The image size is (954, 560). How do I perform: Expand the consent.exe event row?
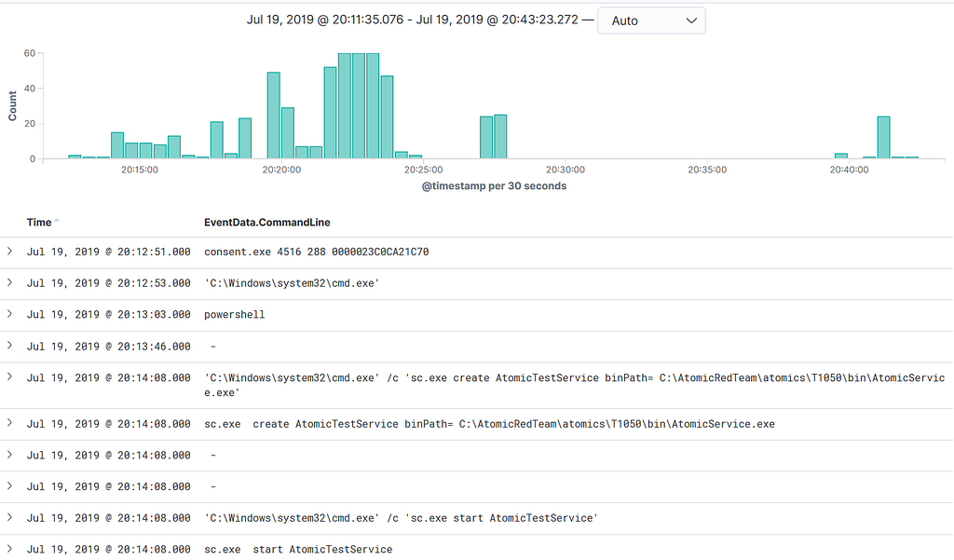pyautogui.click(x=9, y=252)
